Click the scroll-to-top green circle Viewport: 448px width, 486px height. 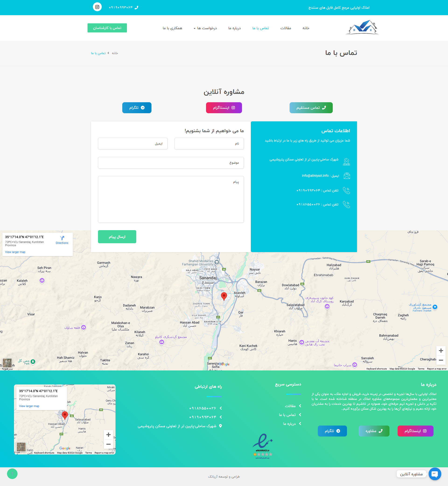point(12,474)
